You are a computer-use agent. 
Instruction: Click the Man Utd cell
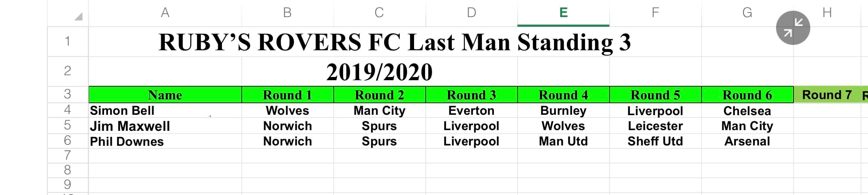pos(563,141)
